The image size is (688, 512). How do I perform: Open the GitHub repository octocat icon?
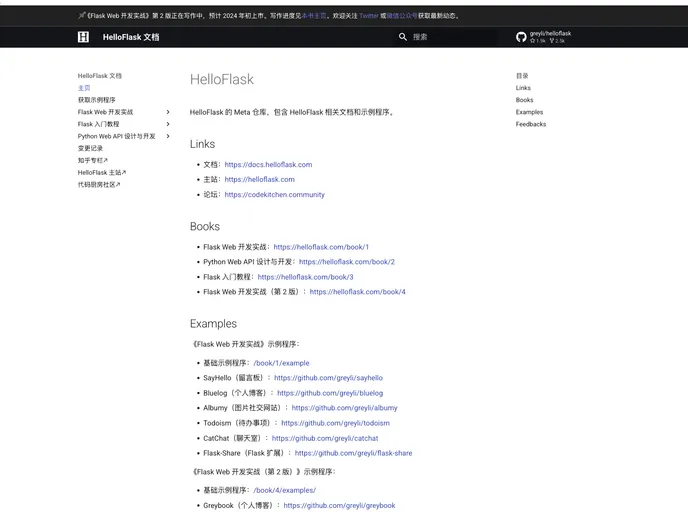point(521,37)
